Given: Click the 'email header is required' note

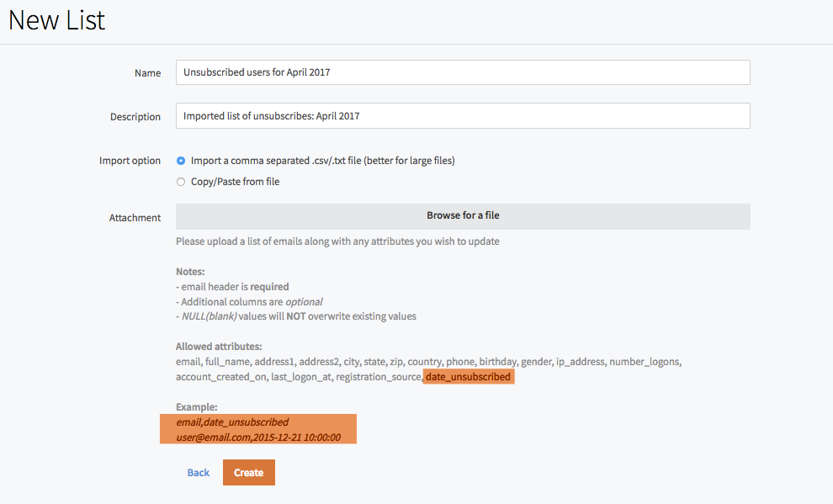Looking at the screenshot, I should [233, 287].
